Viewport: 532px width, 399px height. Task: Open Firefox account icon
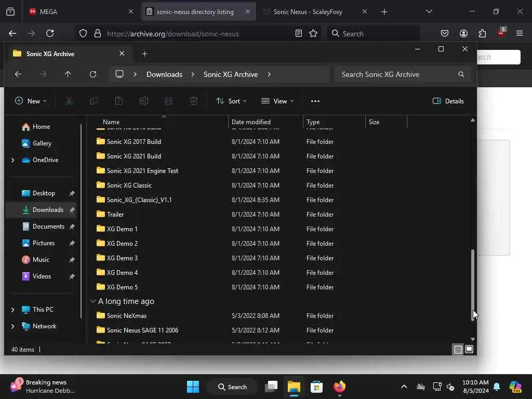point(463,33)
